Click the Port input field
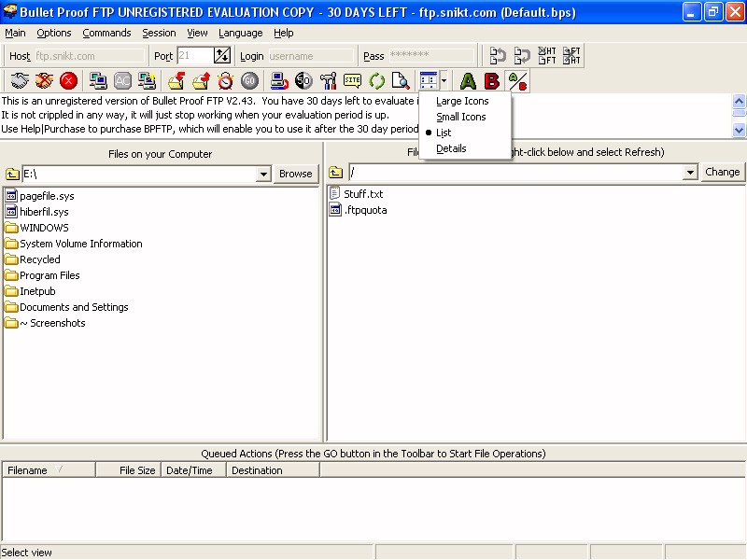The image size is (747, 560). (x=195, y=56)
